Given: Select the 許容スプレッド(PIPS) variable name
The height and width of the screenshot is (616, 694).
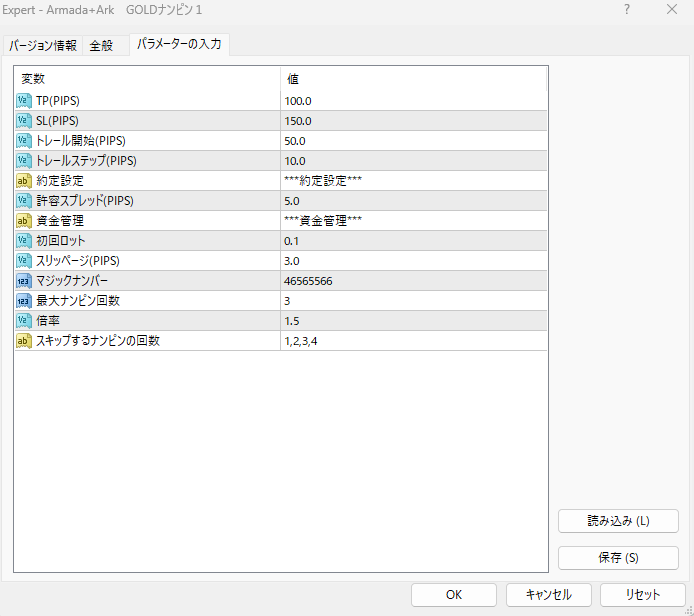Looking at the screenshot, I should pyautogui.click(x=85, y=201).
